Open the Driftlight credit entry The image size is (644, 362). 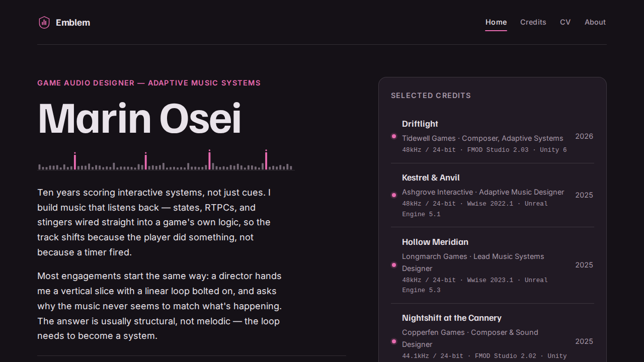point(420,124)
